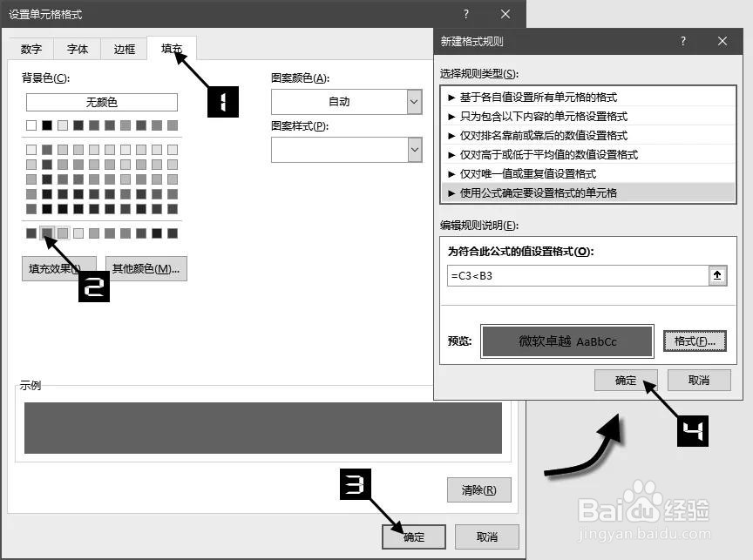This screenshot has height=560, width=753.
Task: Pick first swatch in bottom standard colors row
Action: pos(31,233)
